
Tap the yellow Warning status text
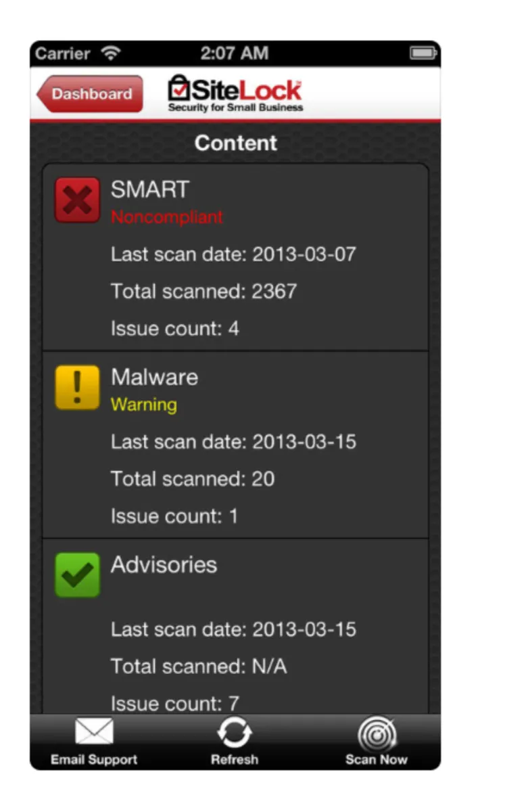coord(144,405)
